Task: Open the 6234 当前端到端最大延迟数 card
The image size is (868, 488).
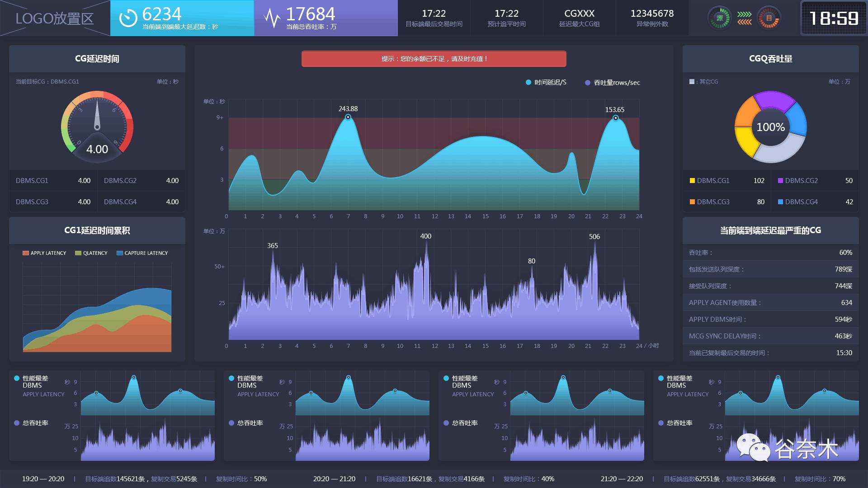Action: click(182, 18)
